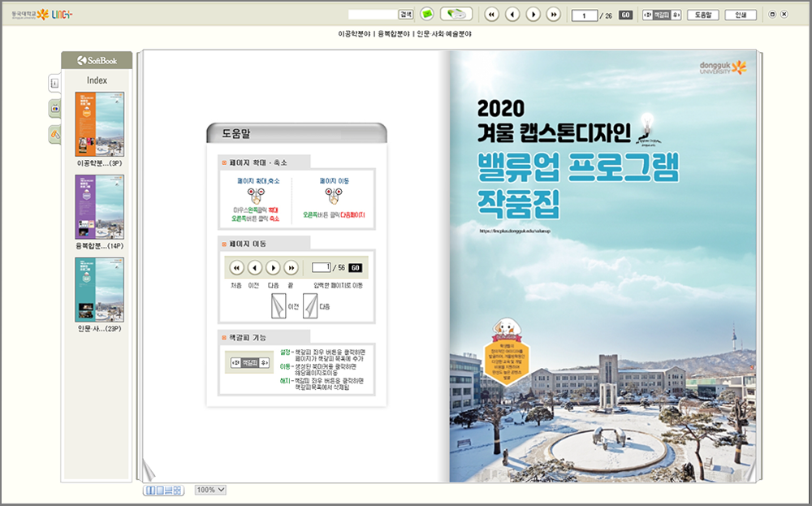This screenshot has width=812, height=506.
Task: Select the Index notebook side tab
Action: click(x=55, y=83)
